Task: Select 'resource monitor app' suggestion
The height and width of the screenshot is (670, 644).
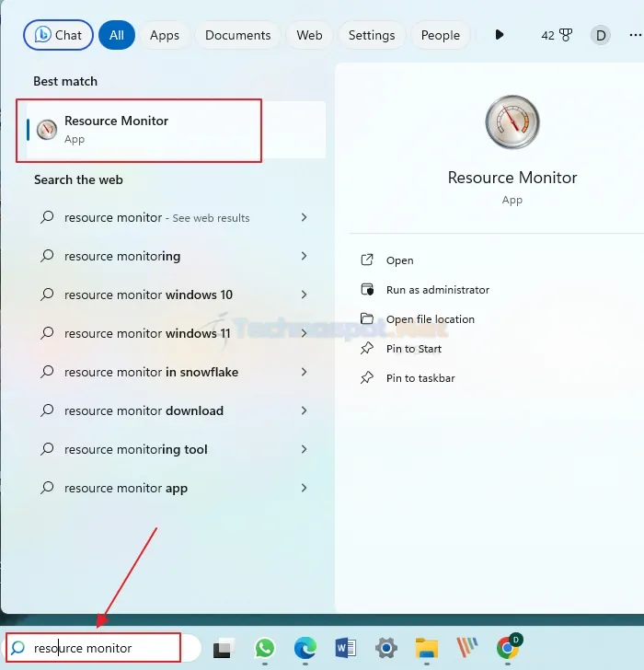Action: coord(174,488)
